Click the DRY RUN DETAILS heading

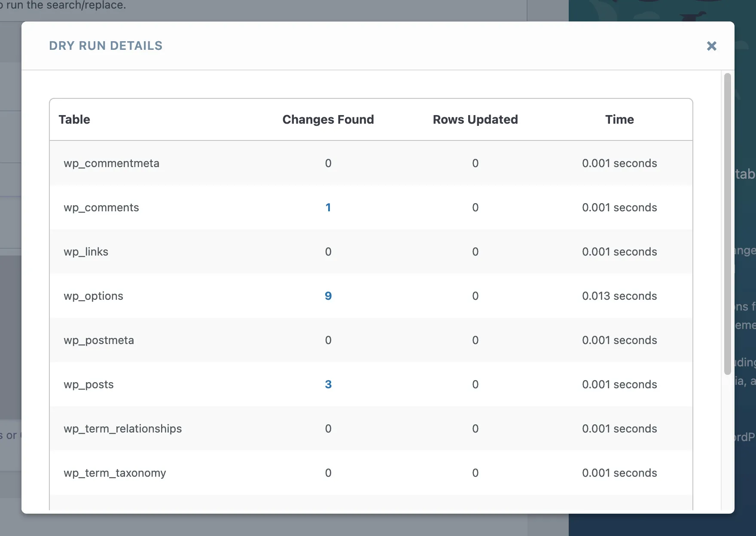click(x=106, y=46)
